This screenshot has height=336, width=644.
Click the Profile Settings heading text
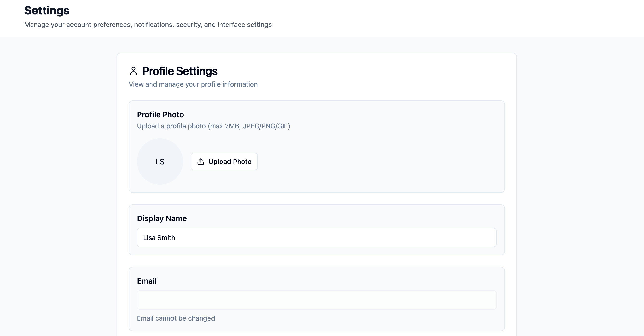pyautogui.click(x=180, y=71)
